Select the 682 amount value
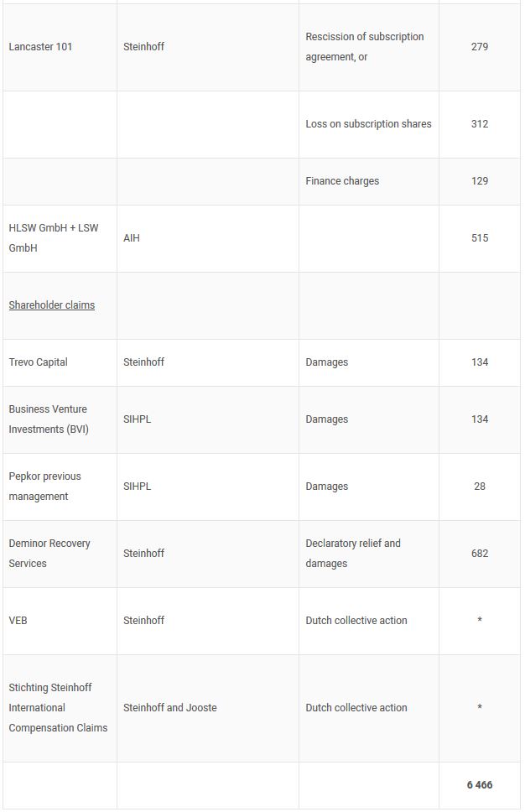Viewport: 525px width, 812px height. point(480,554)
